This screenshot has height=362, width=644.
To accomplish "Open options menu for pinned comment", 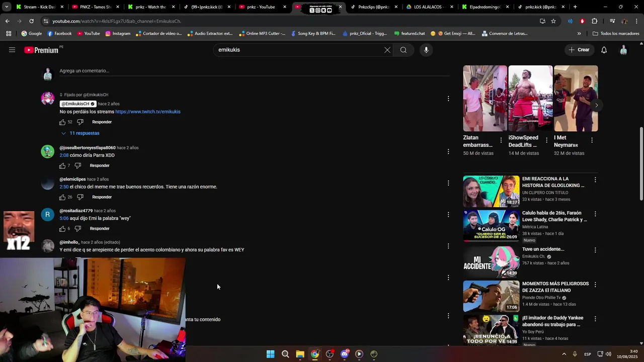I will coord(448,99).
